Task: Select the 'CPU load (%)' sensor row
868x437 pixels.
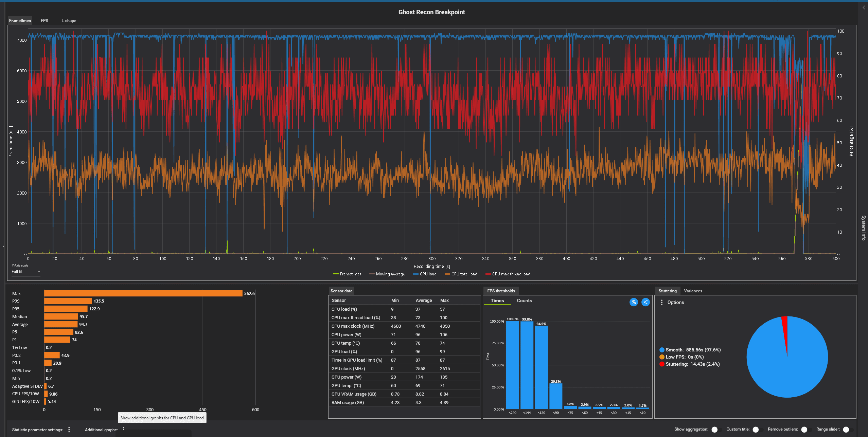Action: (404, 309)
